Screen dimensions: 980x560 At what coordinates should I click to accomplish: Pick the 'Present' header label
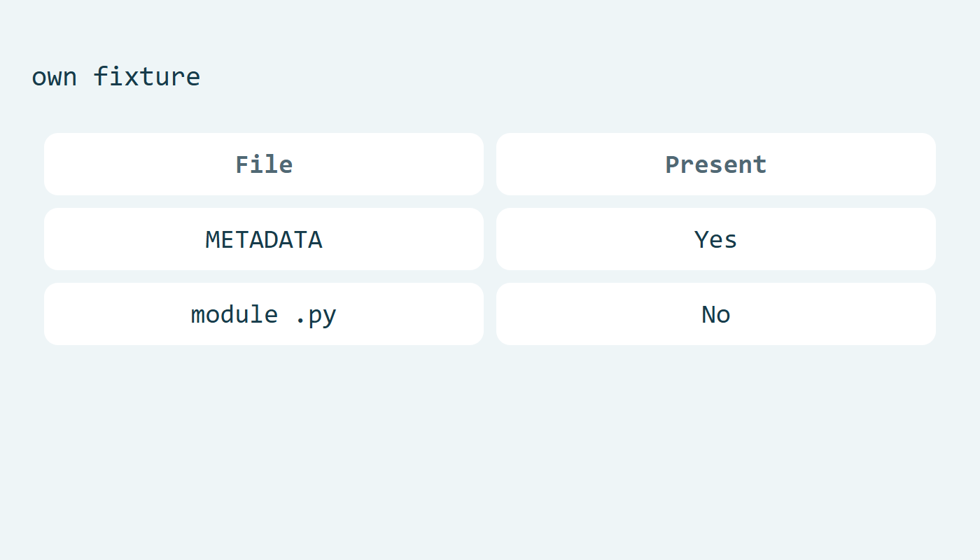716,164
